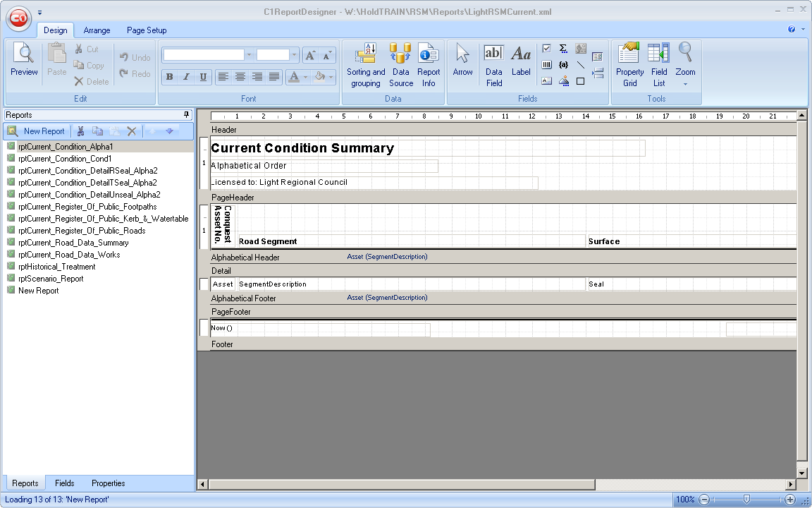Delete selected report with X icon

[132, 131]
